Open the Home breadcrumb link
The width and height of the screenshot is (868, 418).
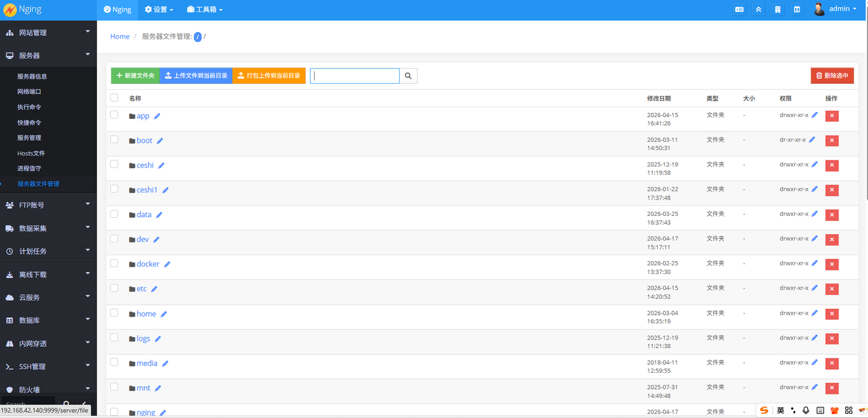[x=120, y=37]
